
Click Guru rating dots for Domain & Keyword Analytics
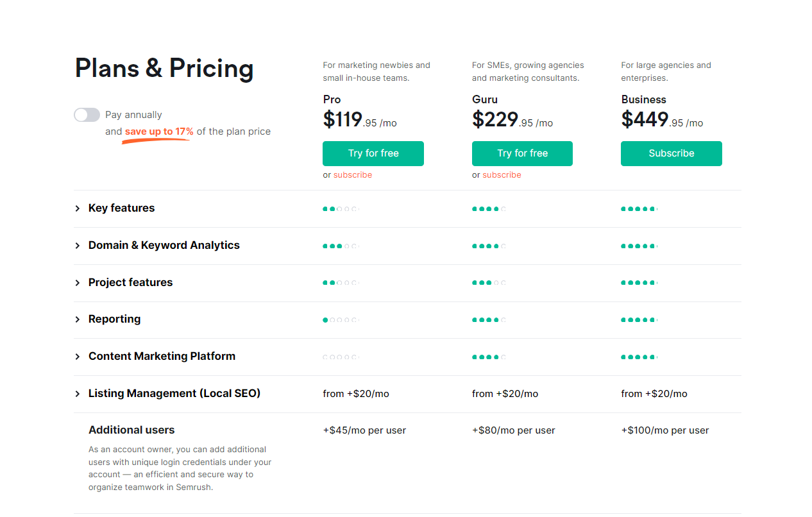click(x=489, y=246)
